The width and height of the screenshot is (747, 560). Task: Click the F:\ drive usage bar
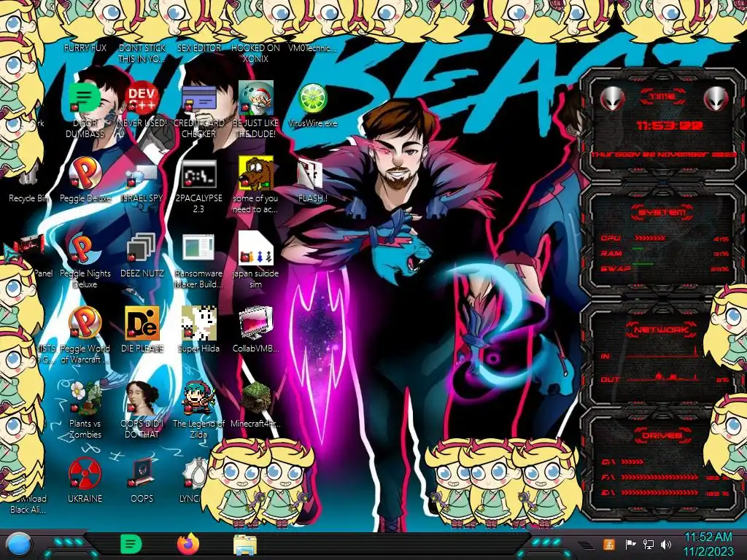point(659,477)
